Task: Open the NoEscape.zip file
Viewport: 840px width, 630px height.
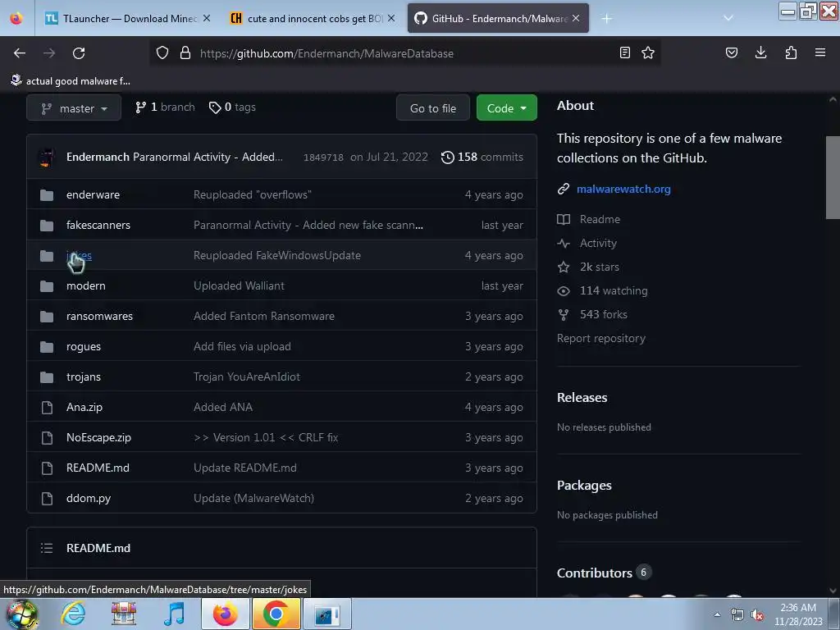Action: [98, 438]
